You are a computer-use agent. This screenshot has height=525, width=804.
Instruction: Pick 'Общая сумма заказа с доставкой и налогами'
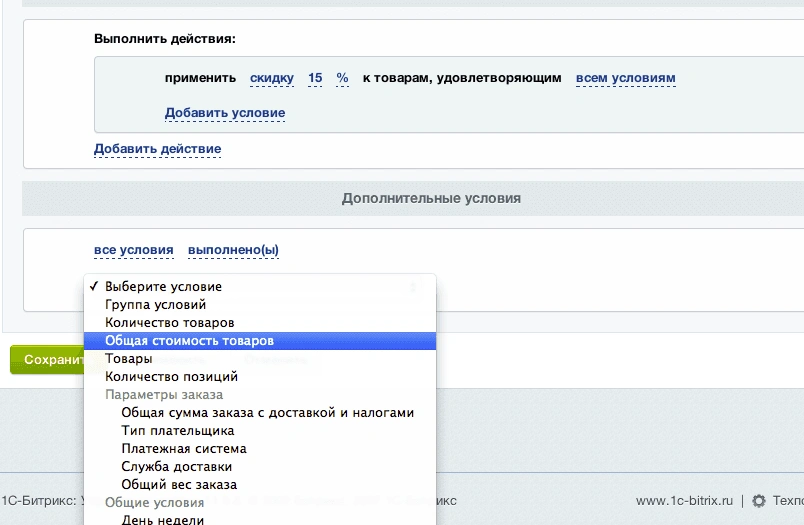260,413
